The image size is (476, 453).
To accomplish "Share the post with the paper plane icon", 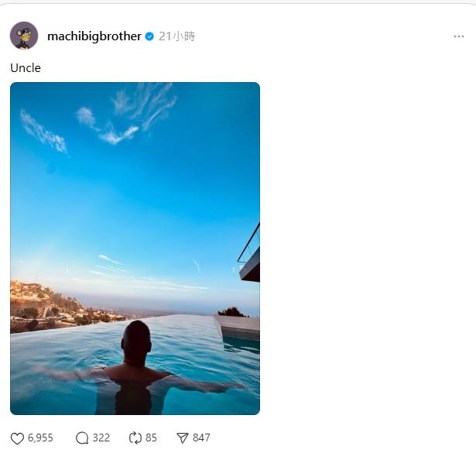I will (x=183, y=438).
